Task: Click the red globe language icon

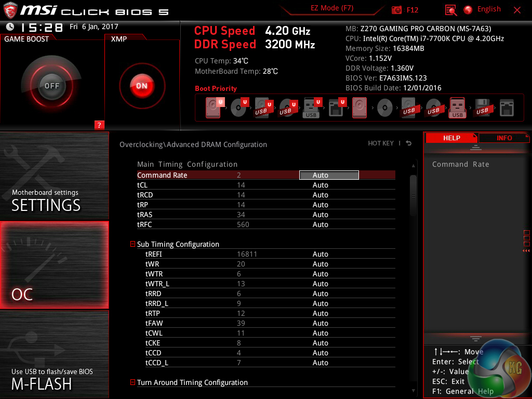Action: point(468,10)
